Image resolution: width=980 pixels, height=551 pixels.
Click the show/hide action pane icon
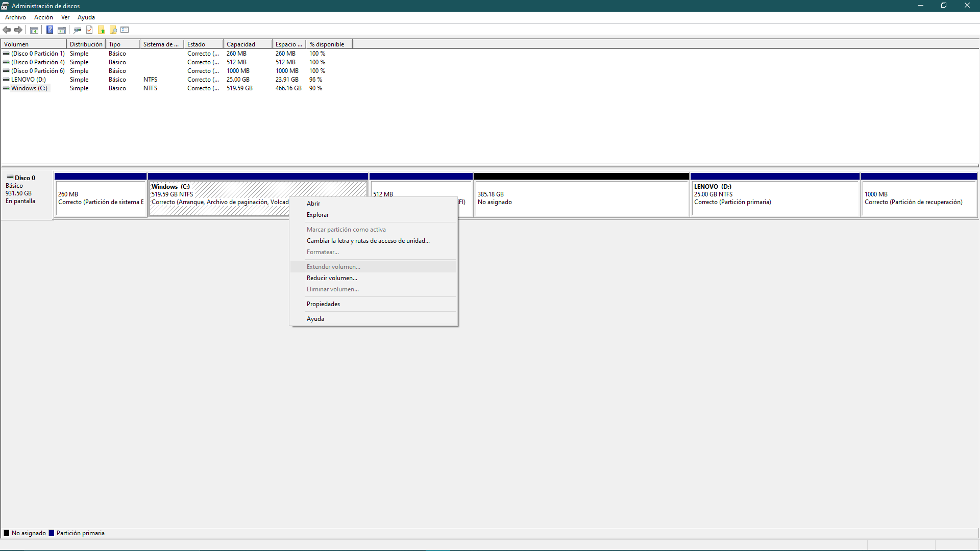point(62,30)
